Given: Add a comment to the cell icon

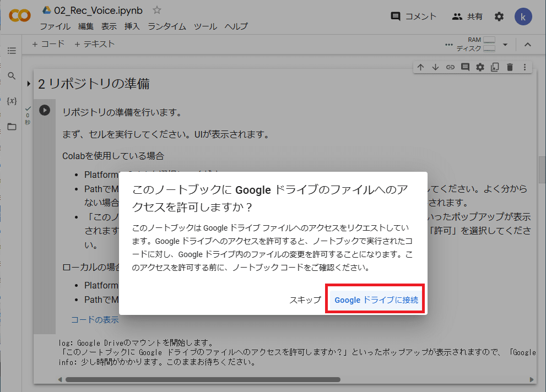Looking at the screenshot, I should [465, 67].
